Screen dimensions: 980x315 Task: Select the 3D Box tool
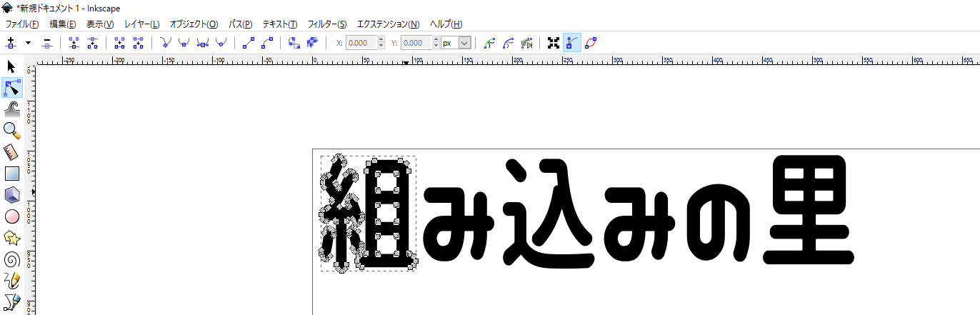(x=11, y=194)
